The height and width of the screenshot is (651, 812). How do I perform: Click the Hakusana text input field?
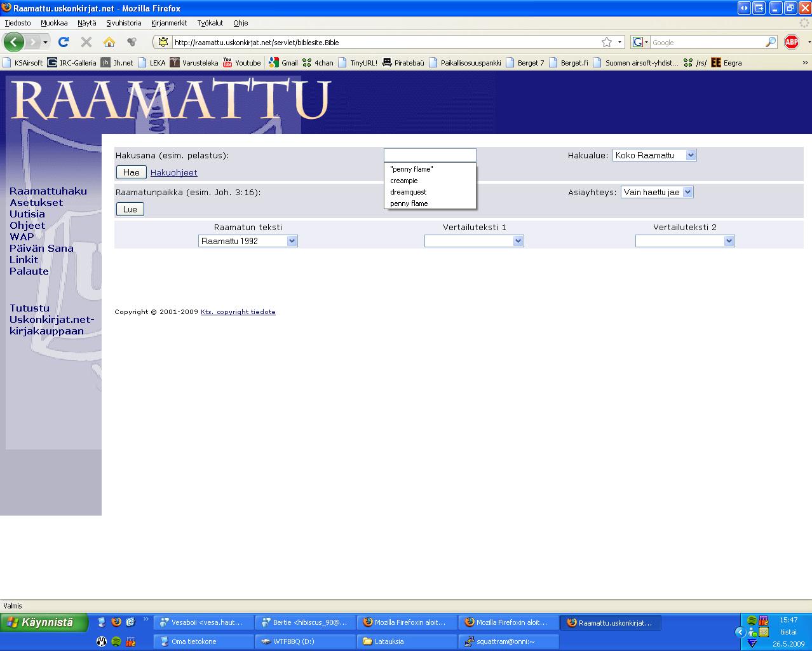[430, 155]
